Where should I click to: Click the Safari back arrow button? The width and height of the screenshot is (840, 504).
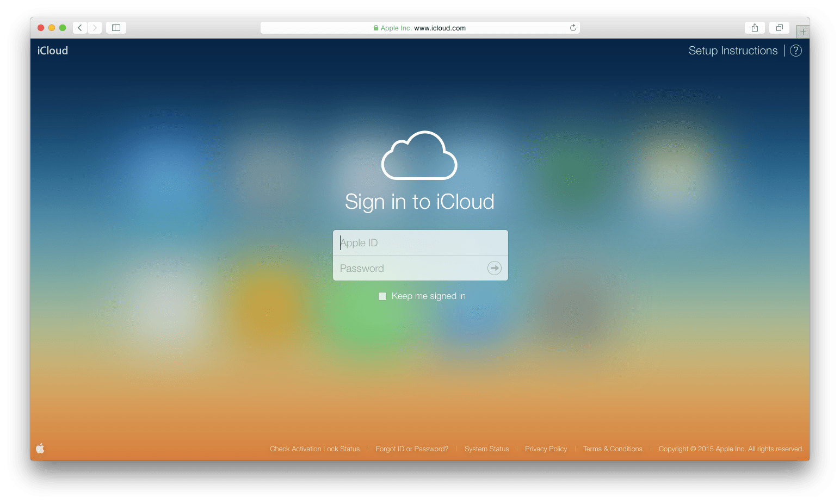[80, 28]
